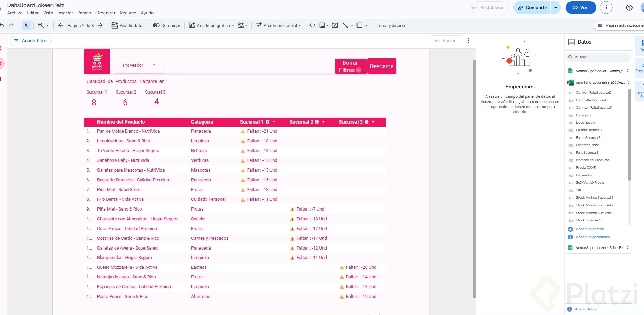Click the plus icon next to Añadir un campo
Viewport: 644px width, 315px height.
pyautogui.click(x=570, y=229)
